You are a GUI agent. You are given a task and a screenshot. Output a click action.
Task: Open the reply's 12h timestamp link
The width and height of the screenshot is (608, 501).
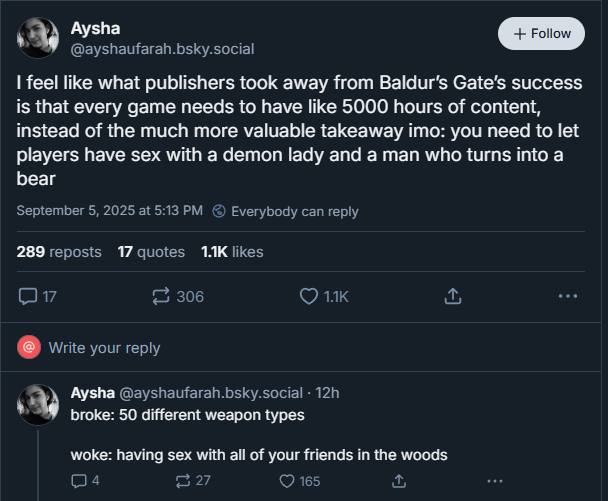coord(327,393)
